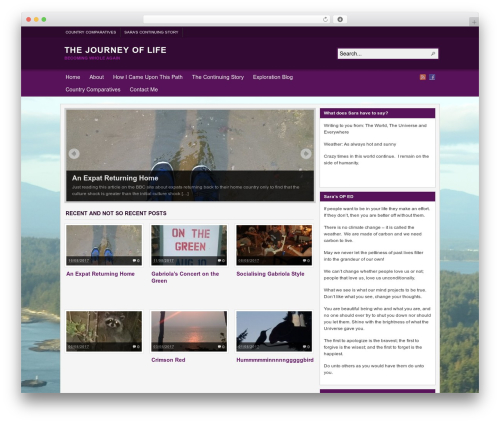Click the red sunset thumbnail
The image size is (500, 423).
[189, 331]
